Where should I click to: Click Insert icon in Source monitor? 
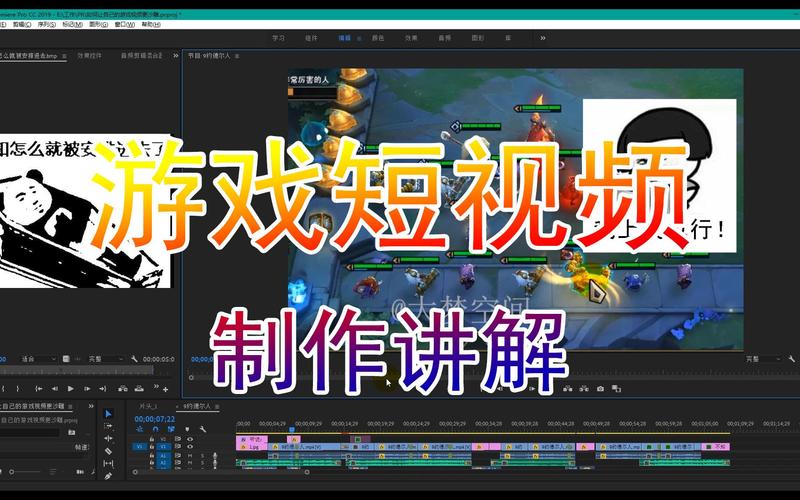(122, 389)
